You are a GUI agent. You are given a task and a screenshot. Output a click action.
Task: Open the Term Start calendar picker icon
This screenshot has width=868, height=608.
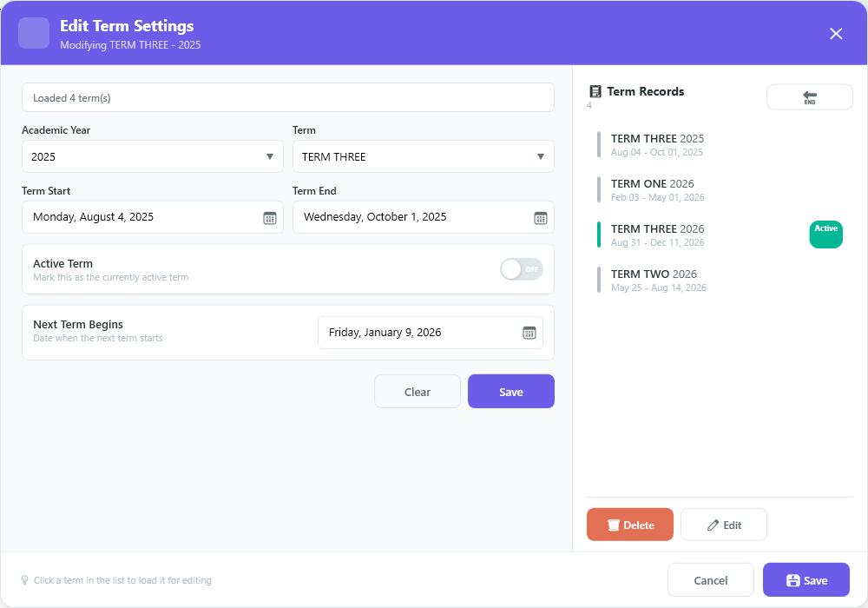pyautogui.click(x=270, y=218)
